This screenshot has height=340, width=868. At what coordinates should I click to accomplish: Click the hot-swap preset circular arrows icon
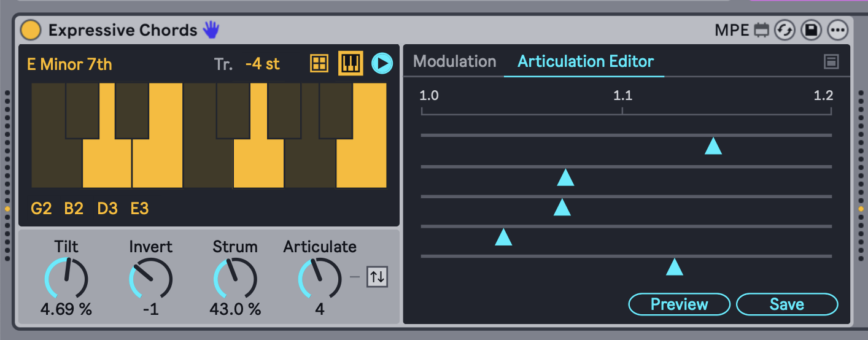point(785,30)
